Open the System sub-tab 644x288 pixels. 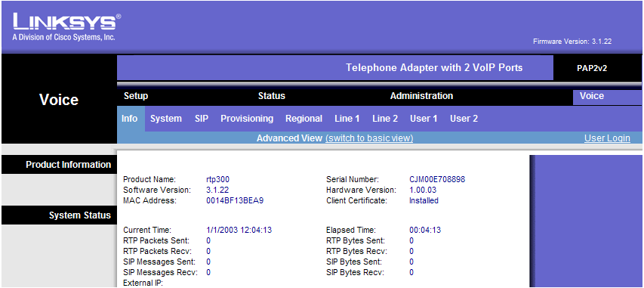pos(166,119)
